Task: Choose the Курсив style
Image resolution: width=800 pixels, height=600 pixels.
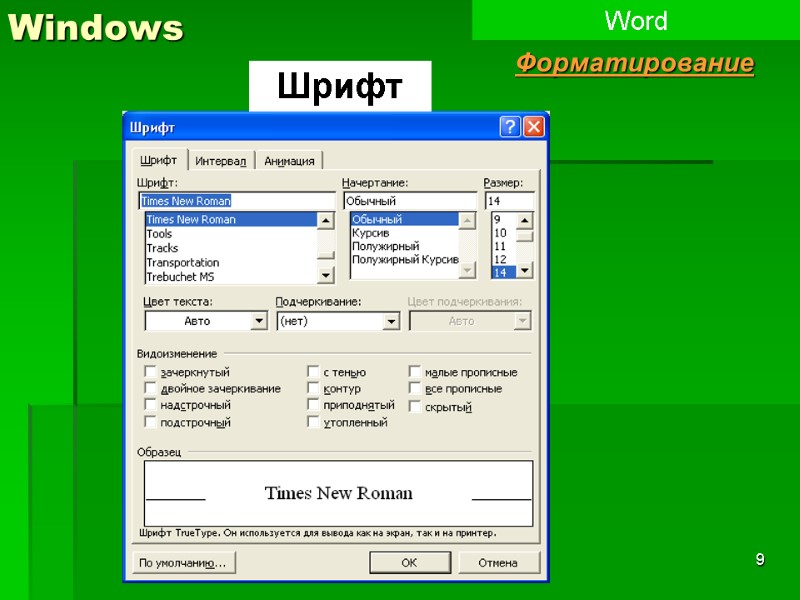Action: point(405,233)
